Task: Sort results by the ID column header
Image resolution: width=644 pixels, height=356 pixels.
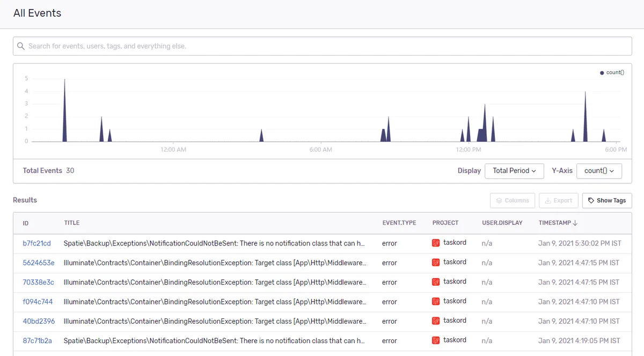Action: click(26, 223)
